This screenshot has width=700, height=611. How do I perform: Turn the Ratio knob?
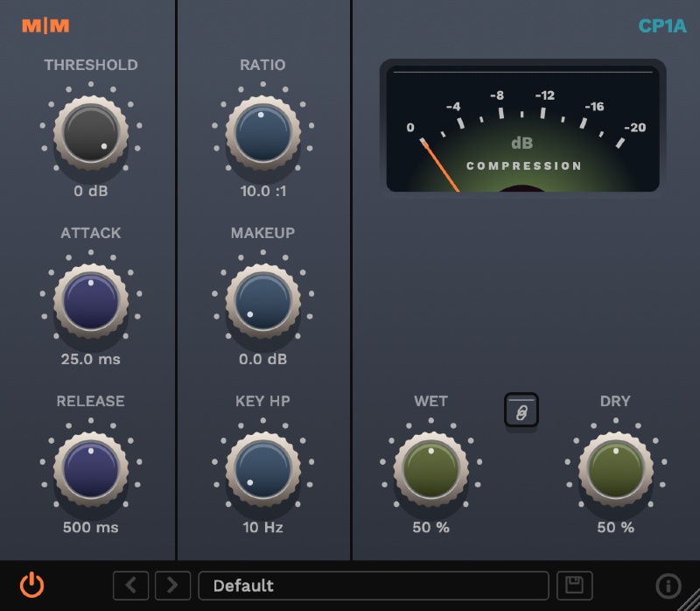(x=262, y=131)
